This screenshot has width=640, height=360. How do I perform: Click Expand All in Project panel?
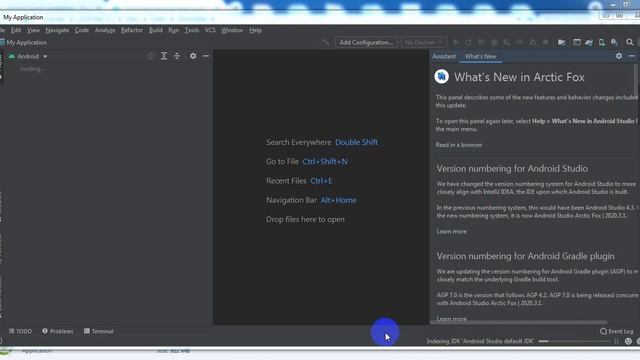point(164,56)
